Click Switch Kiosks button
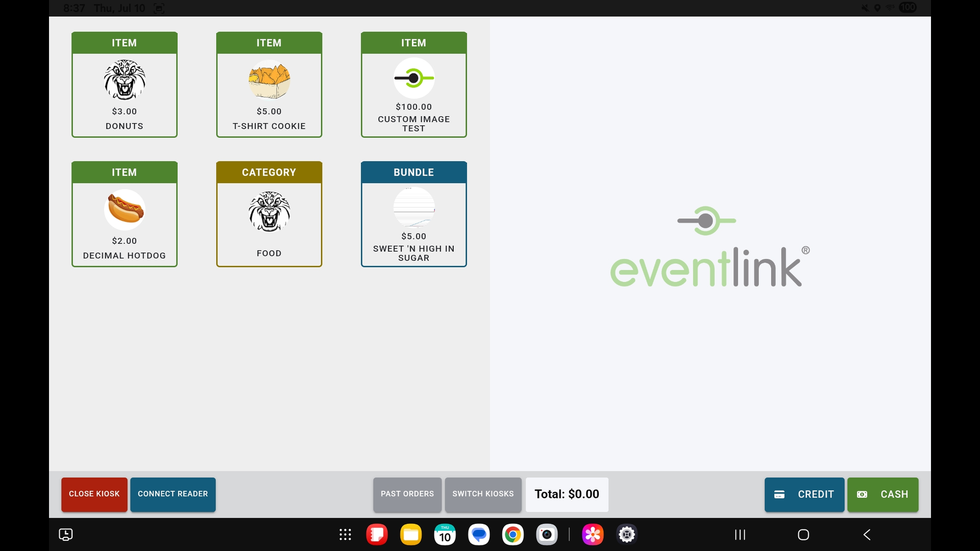 click(x=483, y=494)
